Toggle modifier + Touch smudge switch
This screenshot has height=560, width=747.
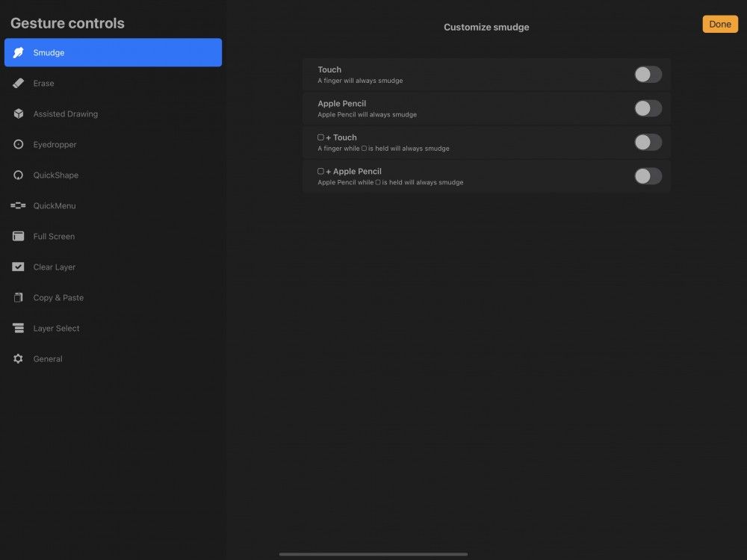648,142
